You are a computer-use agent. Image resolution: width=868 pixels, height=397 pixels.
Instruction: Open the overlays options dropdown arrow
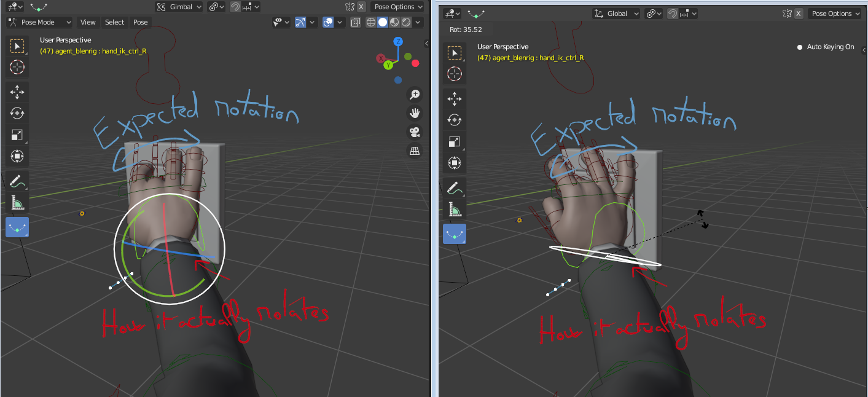(340, 22)
